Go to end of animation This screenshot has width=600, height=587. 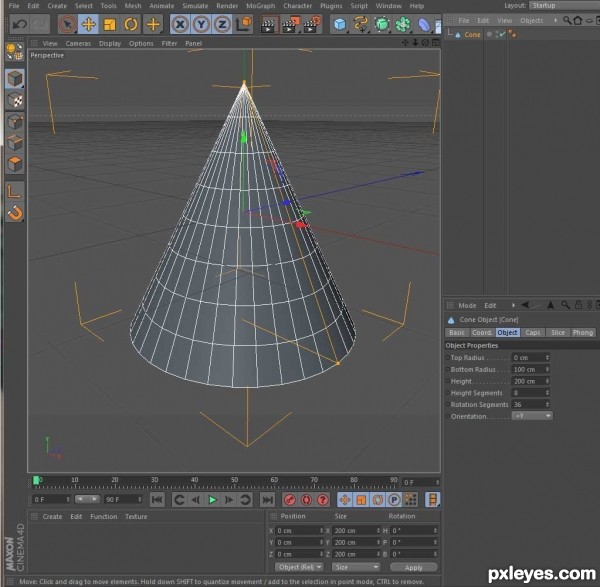(x=267, y=500)
